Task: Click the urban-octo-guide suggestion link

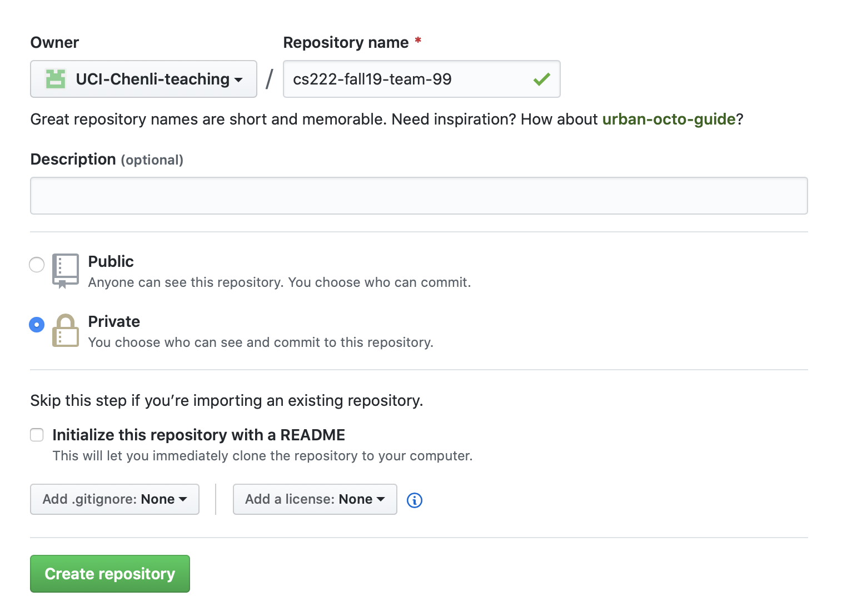Action: [x=669, y=119]
